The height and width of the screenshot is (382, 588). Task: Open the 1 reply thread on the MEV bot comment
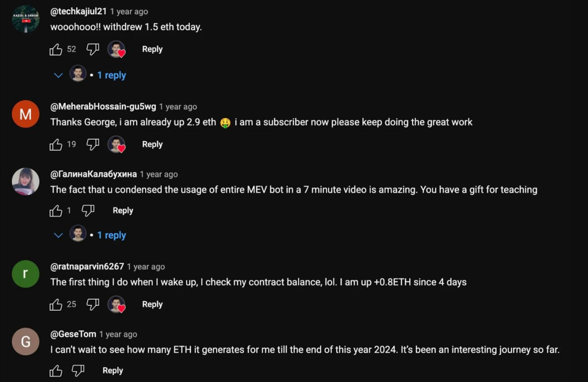coord(112,235)
